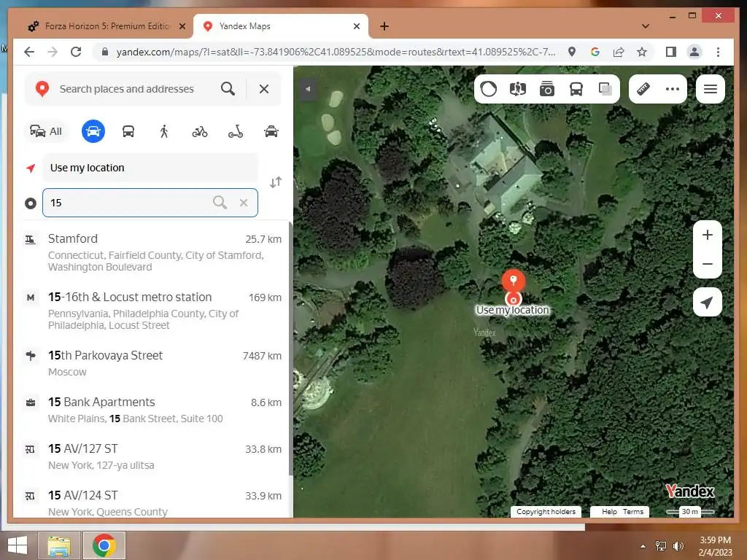Open a new browser tab

point(384,26)
